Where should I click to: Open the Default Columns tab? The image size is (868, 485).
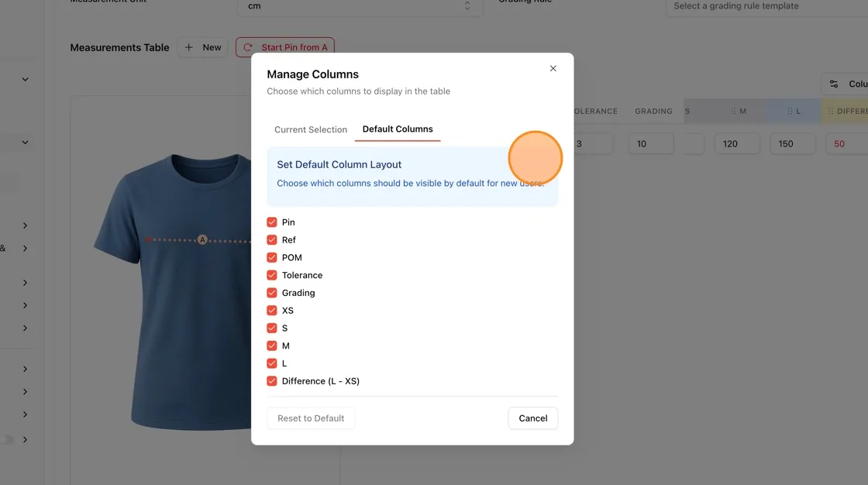(x=398, y=129)
